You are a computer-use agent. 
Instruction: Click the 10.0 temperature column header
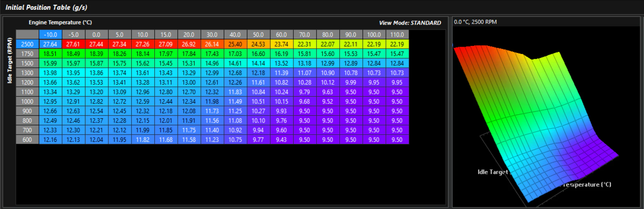click(x=143, y=35)
